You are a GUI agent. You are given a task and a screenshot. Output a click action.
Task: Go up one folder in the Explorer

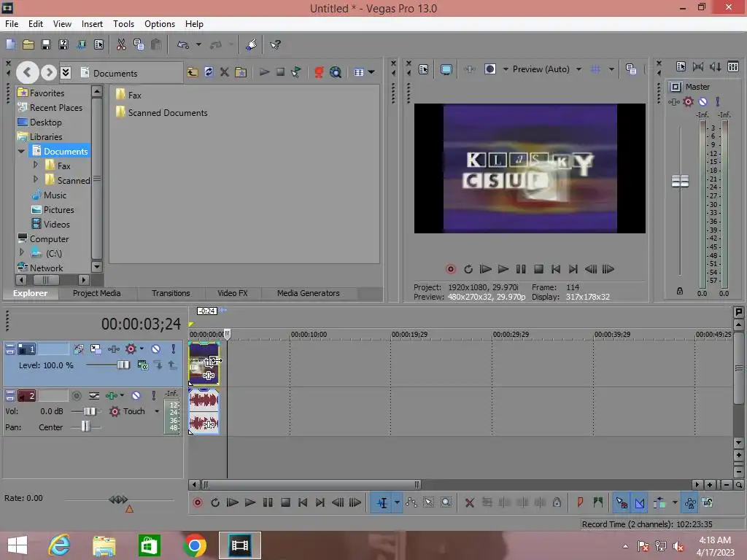[193, 72]
